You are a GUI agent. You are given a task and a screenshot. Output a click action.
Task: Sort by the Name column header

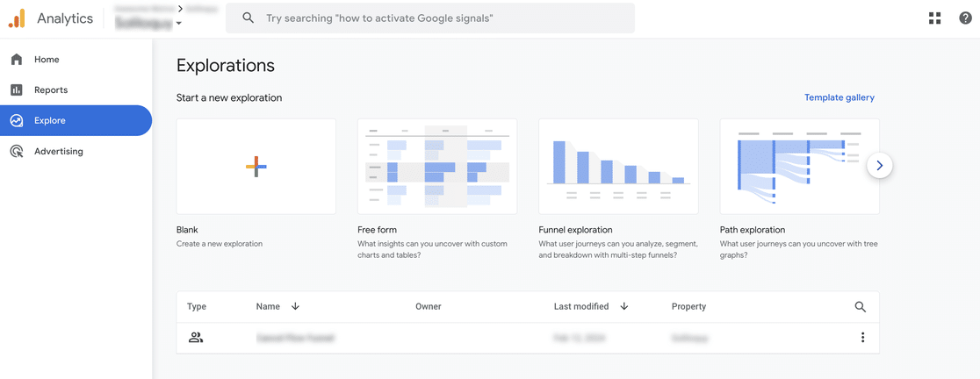[266, 306]
